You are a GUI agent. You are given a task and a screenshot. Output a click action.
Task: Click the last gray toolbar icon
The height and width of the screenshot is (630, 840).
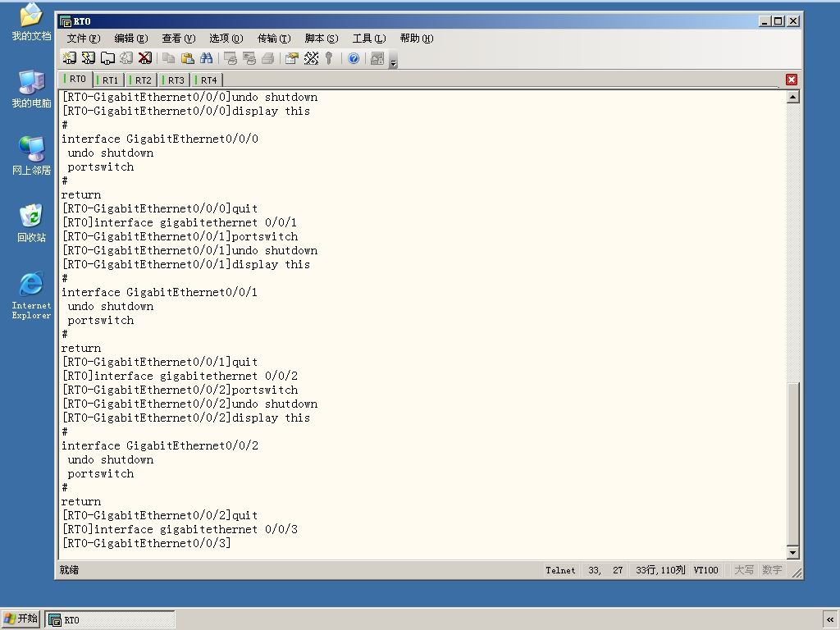[377, 58]
